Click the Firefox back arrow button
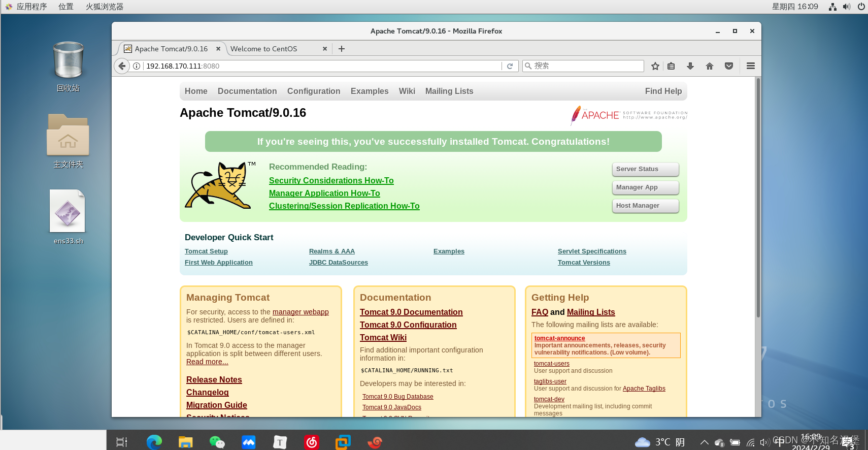Viewport: 868px width, 450px height. click(x=122, y=66)
